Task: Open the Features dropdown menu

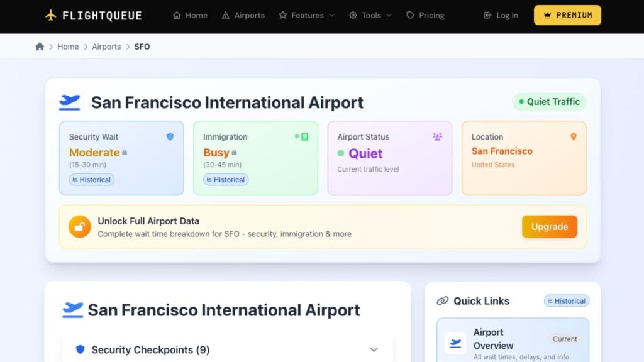Action: (306, 15)
